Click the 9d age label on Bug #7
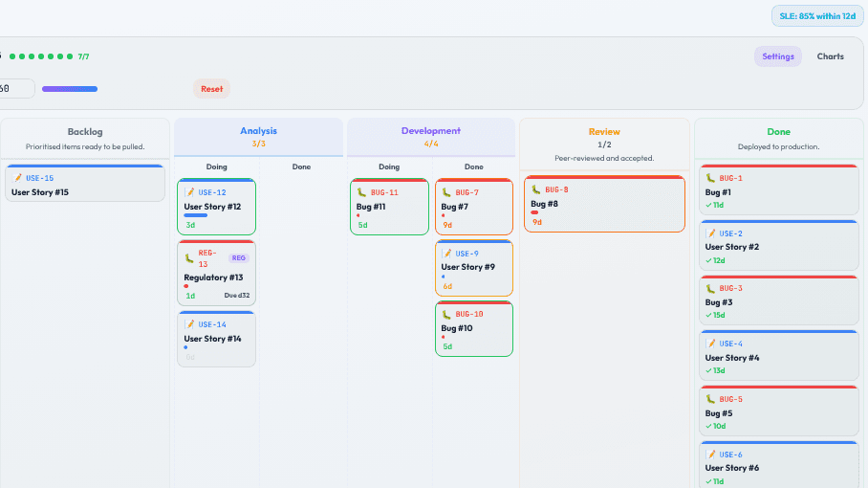Screen dimensions: 868x488 tap(447, 225)
